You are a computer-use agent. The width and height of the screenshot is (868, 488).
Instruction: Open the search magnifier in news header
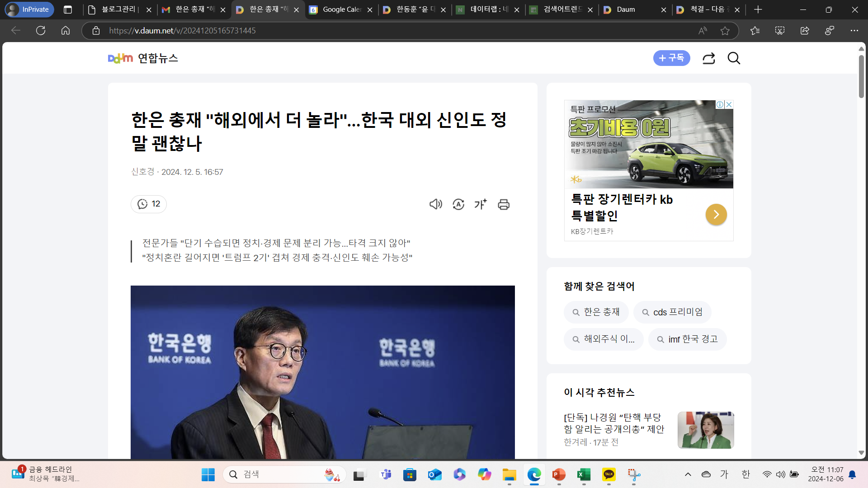pos(734,58)
